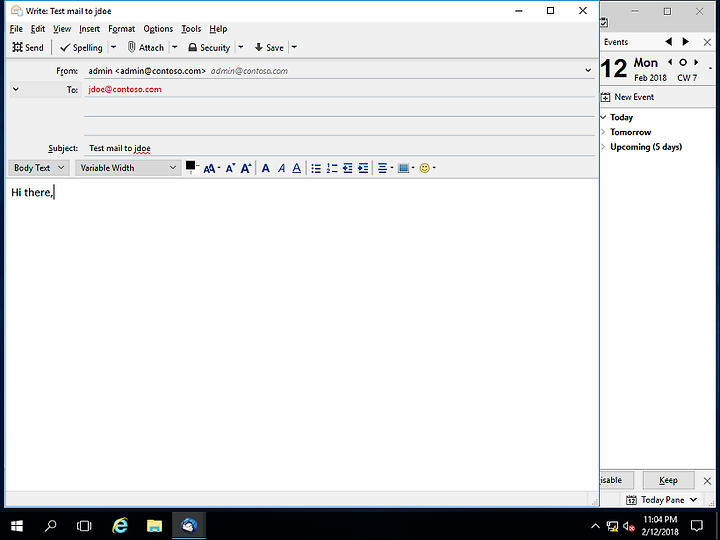
Task: Toggle bold formatting
Action: coord(265,169)
